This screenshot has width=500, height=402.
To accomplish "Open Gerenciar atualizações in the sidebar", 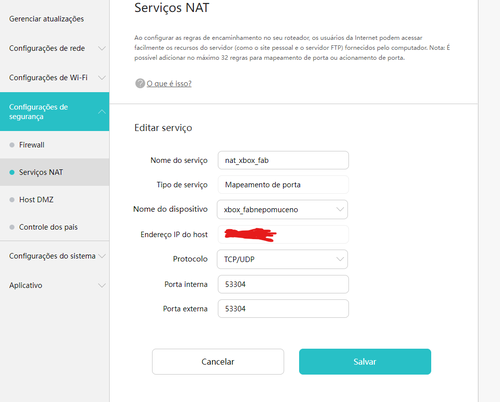I will pos(46,19).
